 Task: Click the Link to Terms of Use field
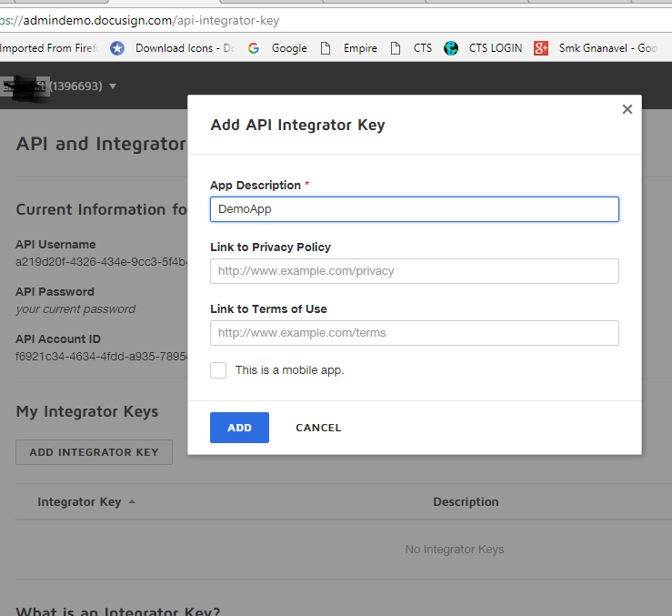(415, 333)
